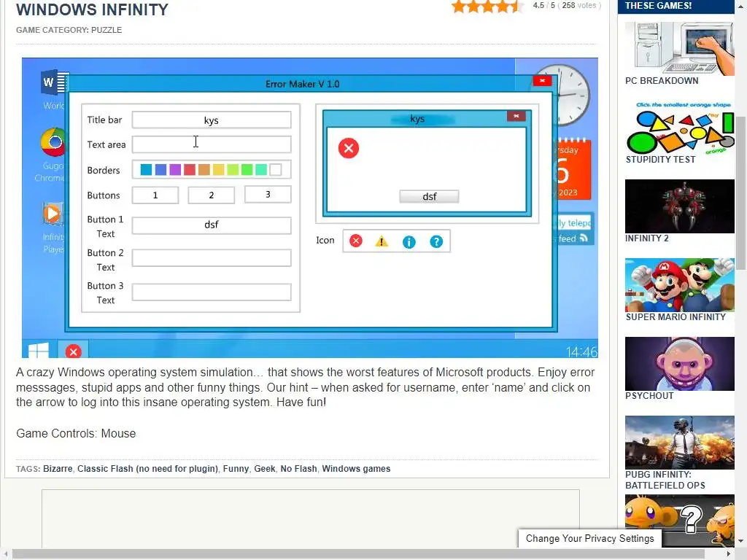
Task: Open the Psychout game thumbnail
Action: tap(680, 364)
